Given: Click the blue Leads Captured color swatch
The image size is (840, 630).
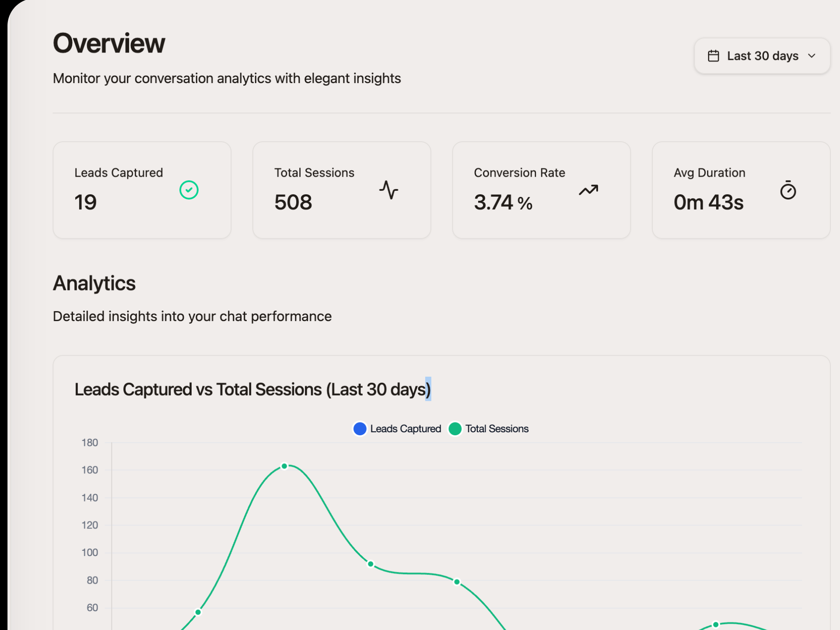Looking at the screenshot, I should coord(360,429).
